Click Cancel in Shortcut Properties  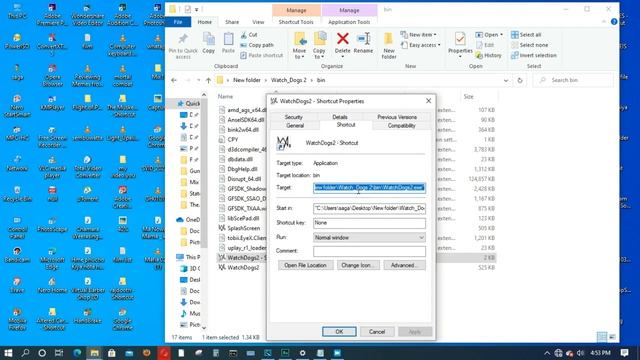(377, 332)
